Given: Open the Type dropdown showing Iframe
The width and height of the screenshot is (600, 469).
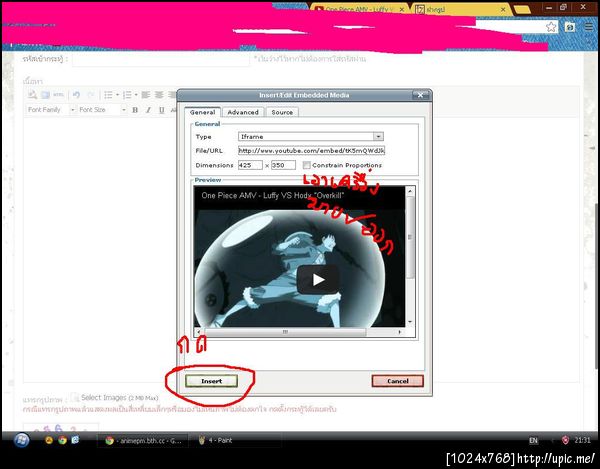Looking at the screenshot, I should [311, 137].
